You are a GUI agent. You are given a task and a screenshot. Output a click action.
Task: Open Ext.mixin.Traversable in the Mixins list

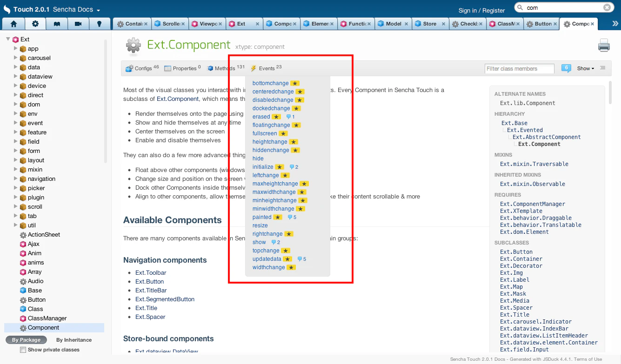(x=534, y=164)
